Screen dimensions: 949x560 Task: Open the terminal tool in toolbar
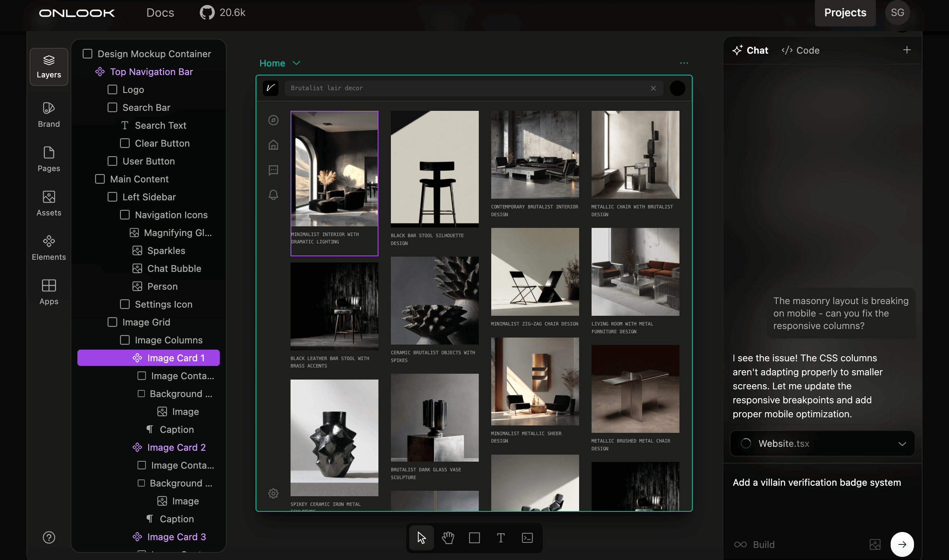[x=527, y=538]
